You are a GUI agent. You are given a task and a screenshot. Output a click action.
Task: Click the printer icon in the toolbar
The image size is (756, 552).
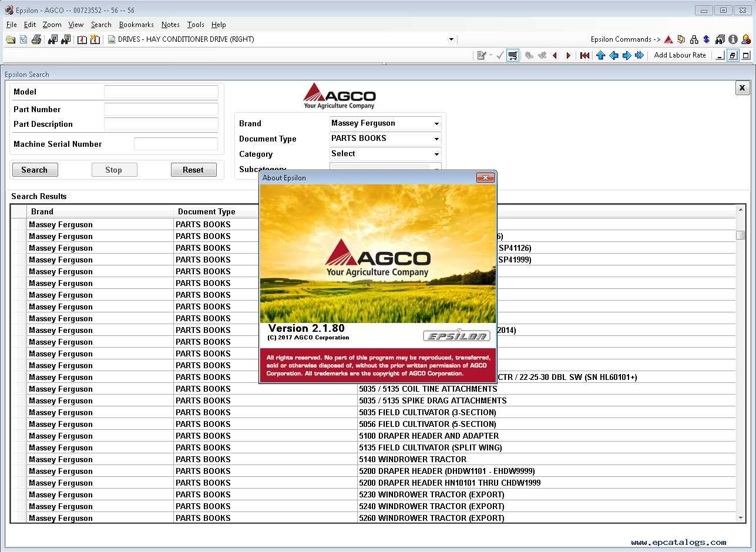36,39
